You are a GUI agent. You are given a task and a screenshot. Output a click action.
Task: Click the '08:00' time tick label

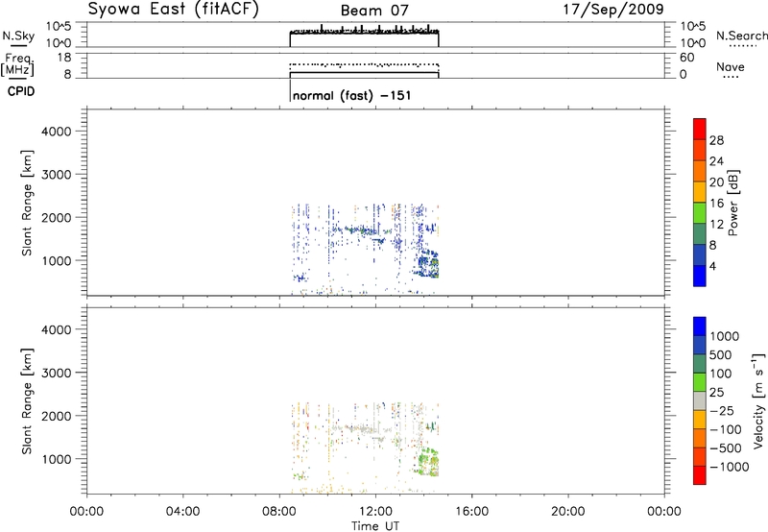279,512
